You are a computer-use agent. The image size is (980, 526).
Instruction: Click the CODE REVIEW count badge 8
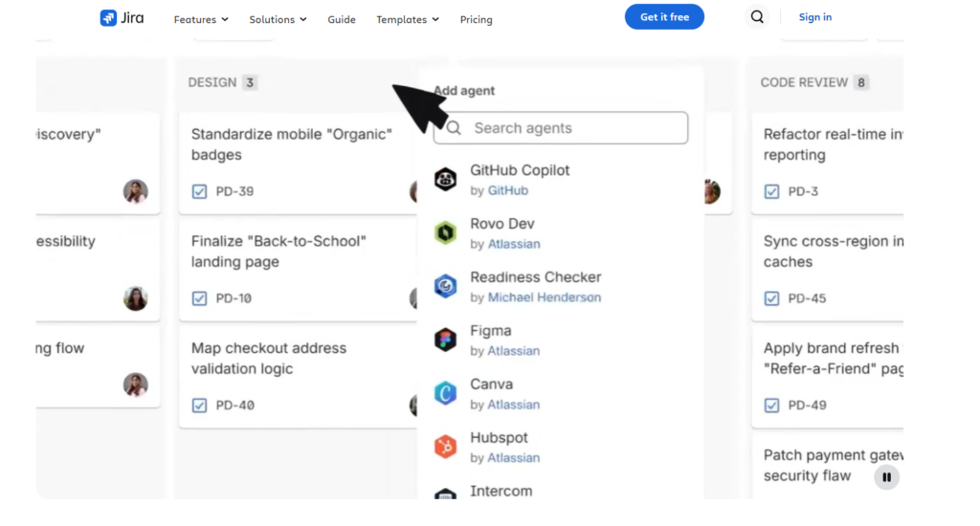(x=861, y=82)
